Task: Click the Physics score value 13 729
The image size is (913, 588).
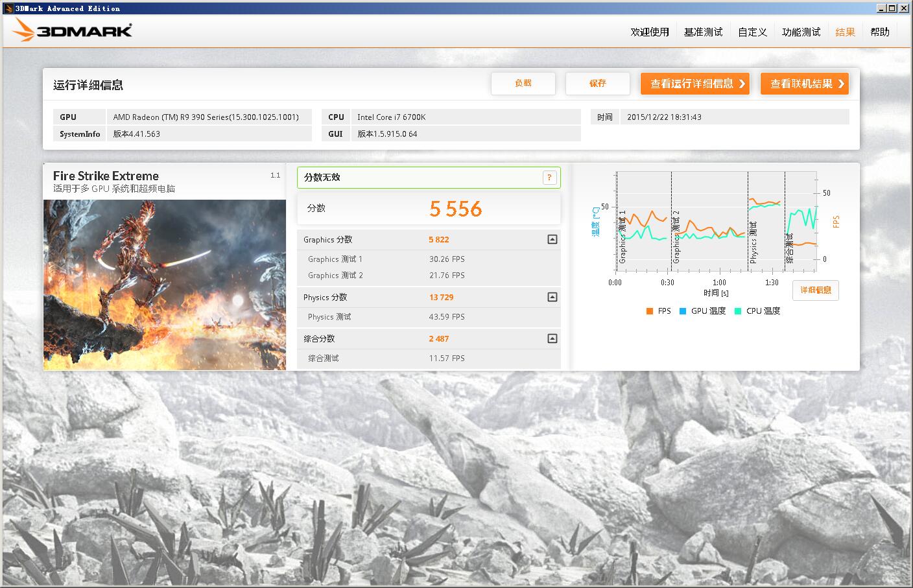Action: 441,298
